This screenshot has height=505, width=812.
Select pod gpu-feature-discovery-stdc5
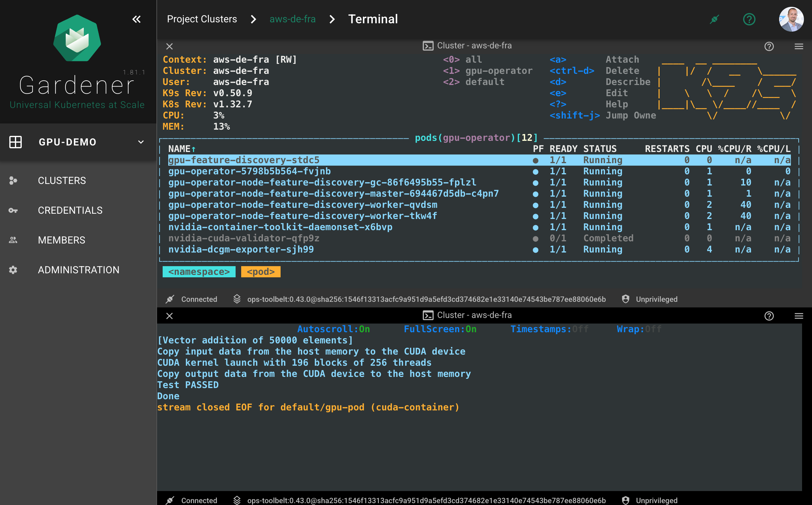479,160
